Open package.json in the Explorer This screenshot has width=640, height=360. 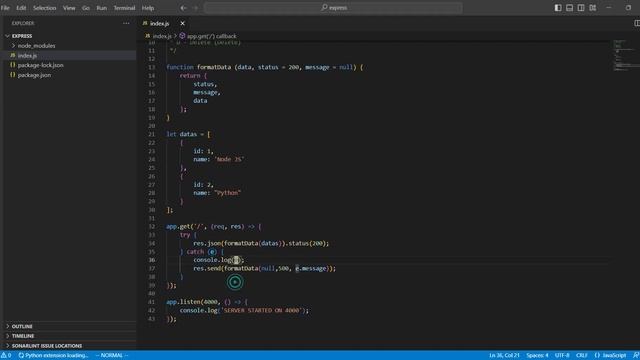point(34,75)
